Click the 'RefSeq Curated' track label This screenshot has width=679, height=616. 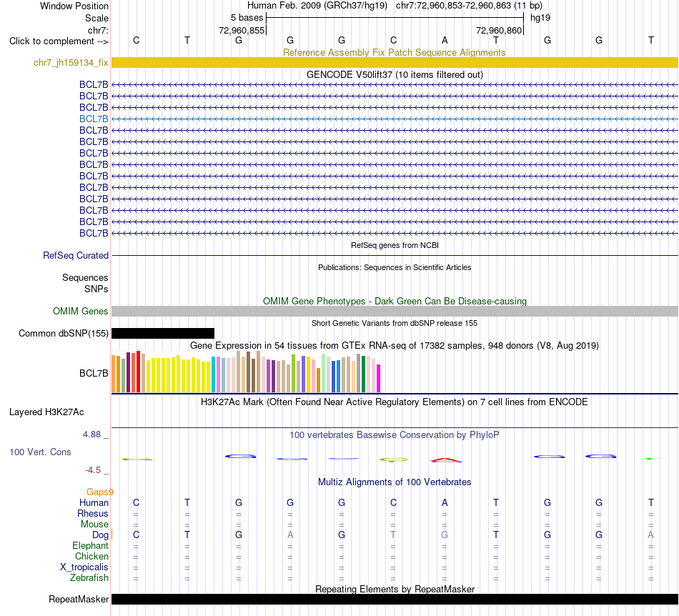75,255
